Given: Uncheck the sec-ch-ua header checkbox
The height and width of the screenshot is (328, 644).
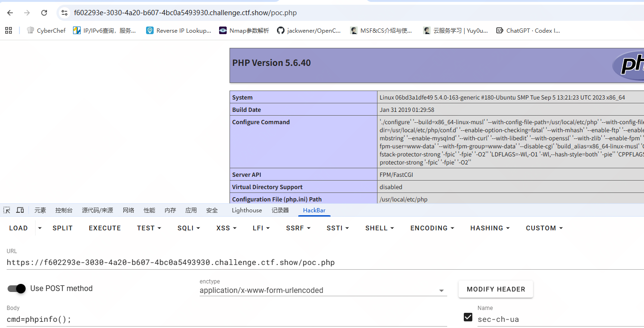Looking at the screenshot, I should tap(468, 317).
